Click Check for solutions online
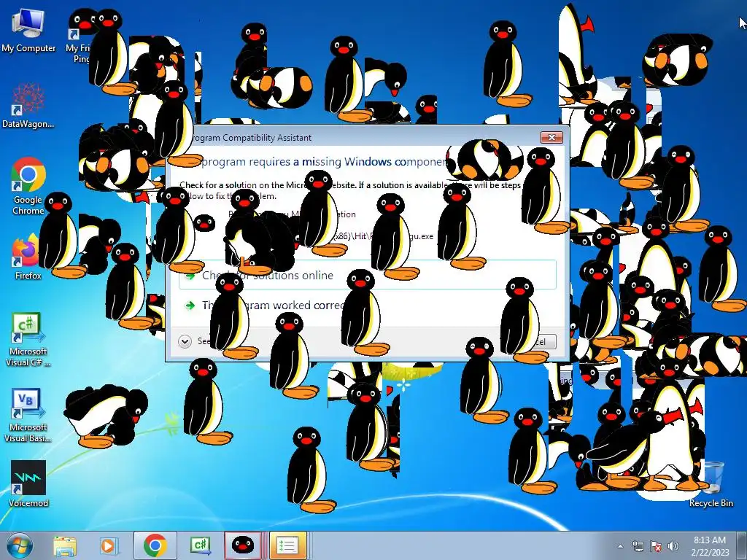This screenshot has height=560, width=747. (368, 275)
